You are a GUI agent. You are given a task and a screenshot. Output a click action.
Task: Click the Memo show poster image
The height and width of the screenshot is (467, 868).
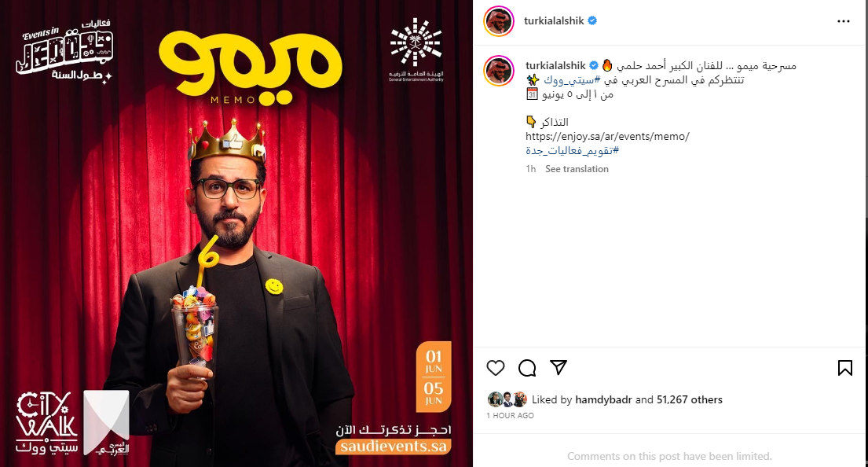point(236,233)
